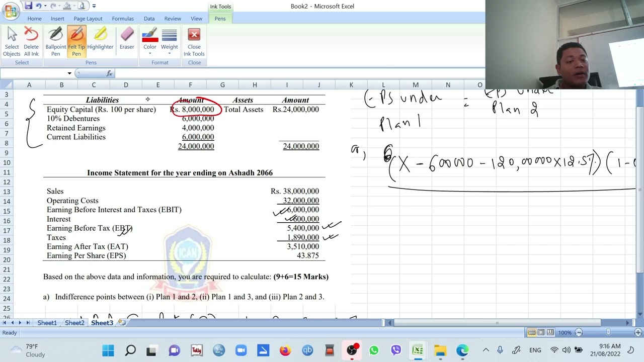The image size is (644, 362).
Task: Select the Pens tab under Ink Tools
Action: [x=220, y=19]
